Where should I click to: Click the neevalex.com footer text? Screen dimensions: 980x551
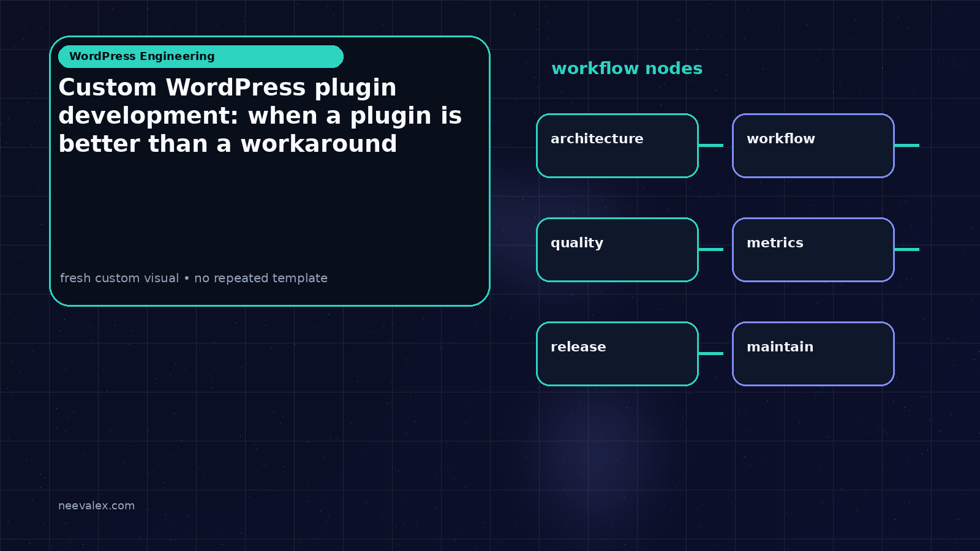[96, 506]
